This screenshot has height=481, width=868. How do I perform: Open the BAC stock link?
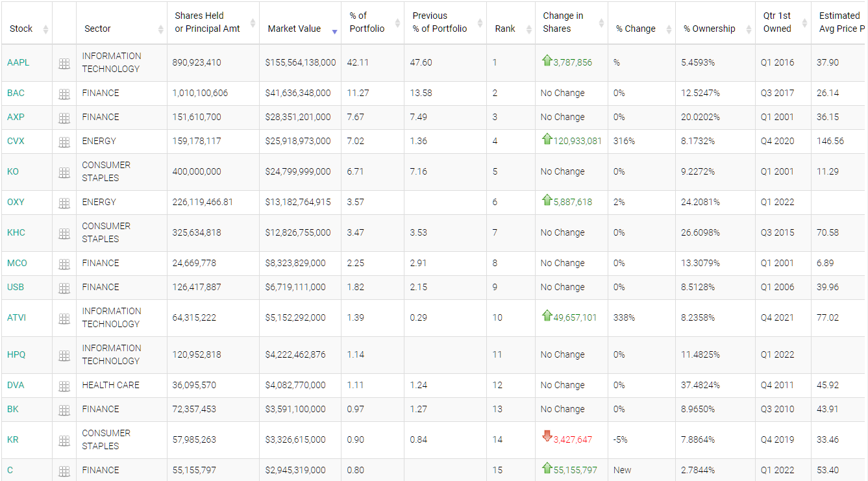[16, 93]
